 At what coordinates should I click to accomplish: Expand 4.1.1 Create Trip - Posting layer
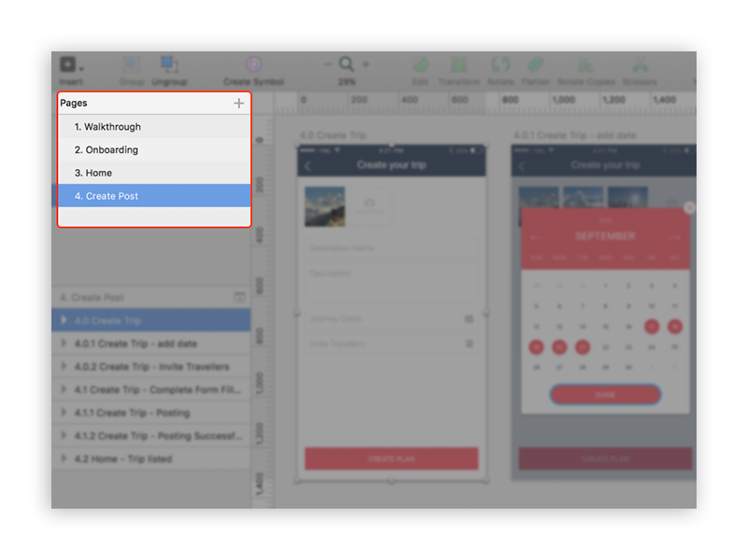click(x=63, y=412)
